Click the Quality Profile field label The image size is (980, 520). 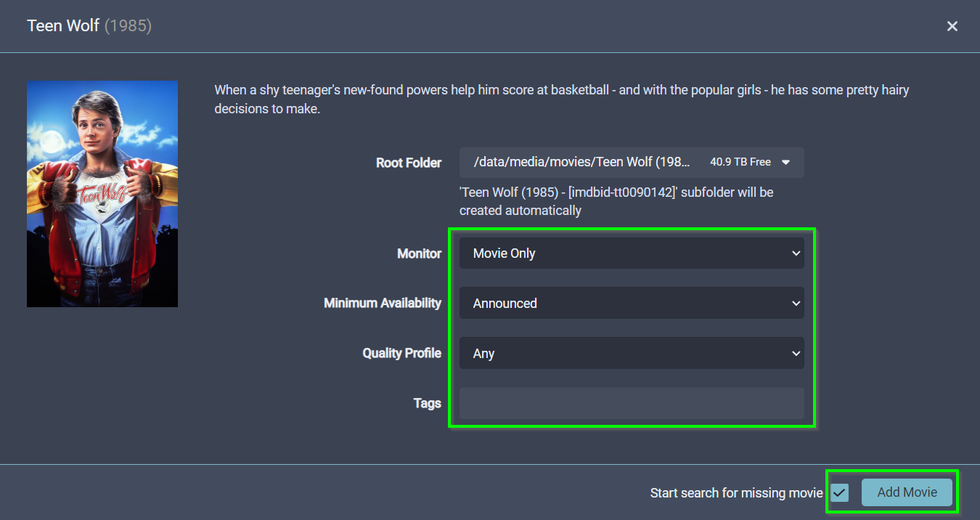[x=401, y=353]
